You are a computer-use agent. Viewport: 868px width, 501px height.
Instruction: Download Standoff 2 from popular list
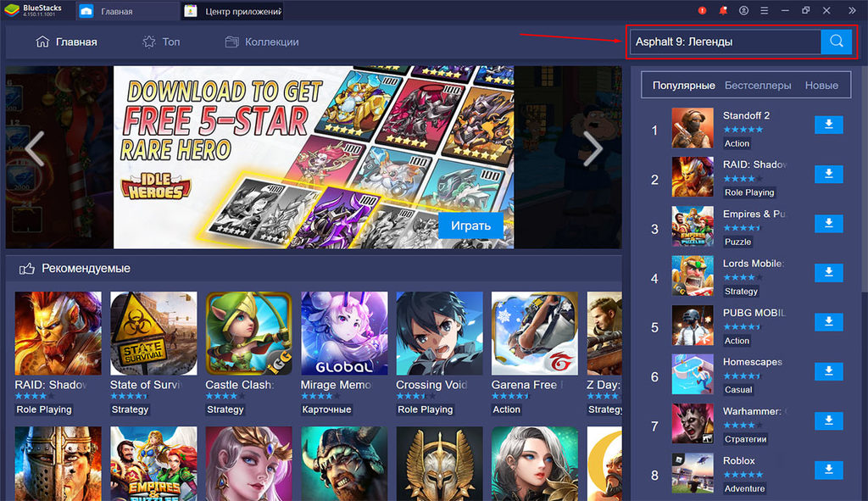829,125
